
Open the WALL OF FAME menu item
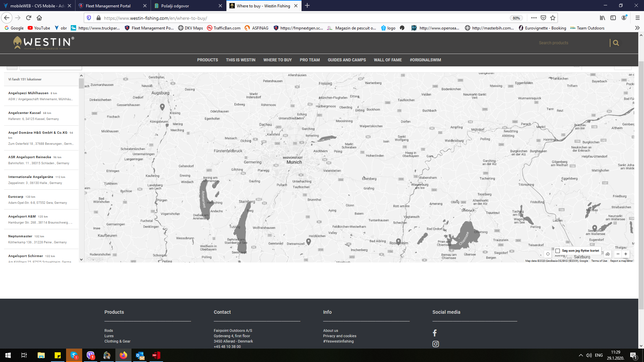tap(388, 60)
